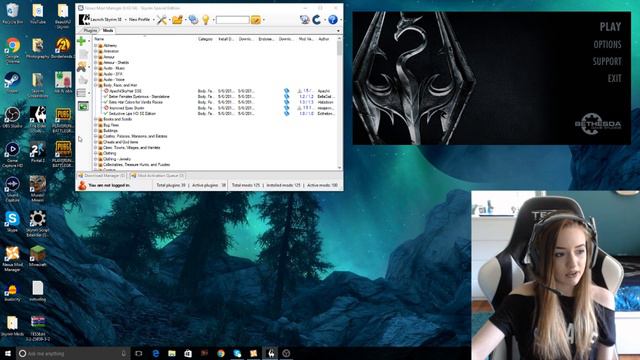Sort by the Category column header
Viewport: 640px width, 360px height.
pos(205,39)
